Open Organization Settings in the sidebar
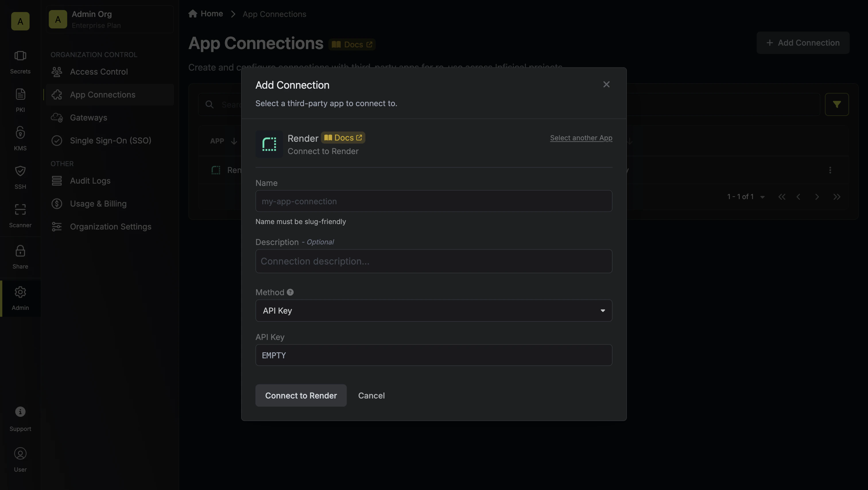 tap(110, 227)
